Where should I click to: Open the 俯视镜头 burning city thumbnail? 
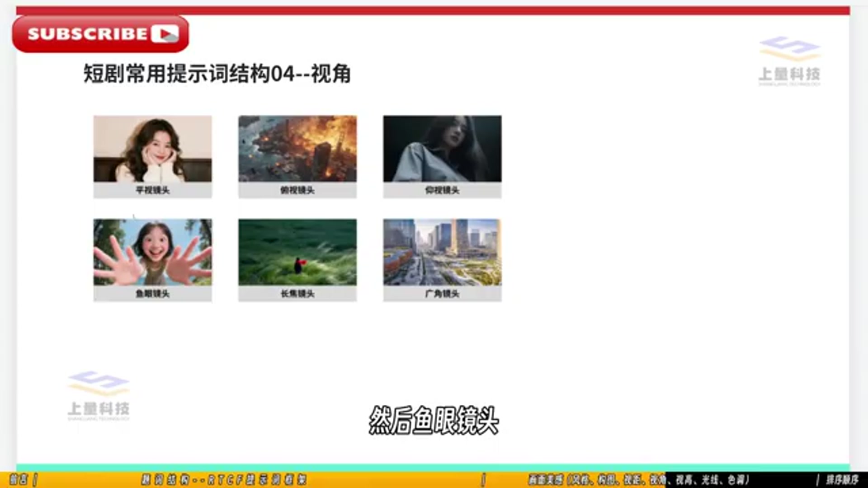(x=297, y=149)
